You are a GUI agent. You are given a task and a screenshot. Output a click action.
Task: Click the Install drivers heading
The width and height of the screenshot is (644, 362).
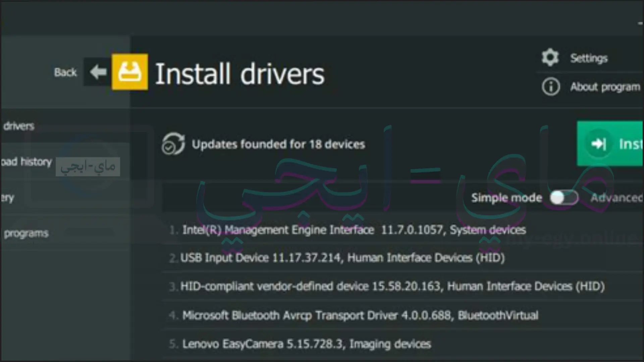240,74
